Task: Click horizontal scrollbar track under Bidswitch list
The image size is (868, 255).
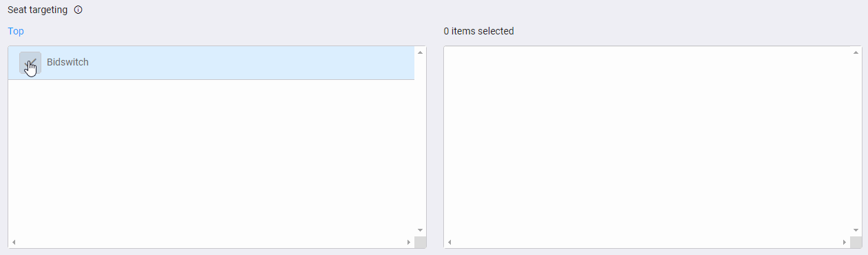Action: pyautogui.click(x=211, y=242)
